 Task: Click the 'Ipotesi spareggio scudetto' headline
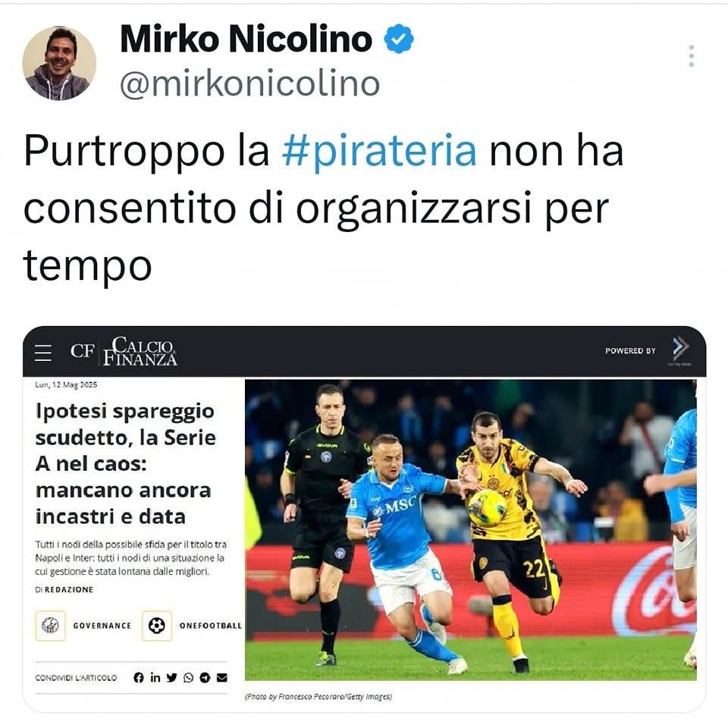125,463
